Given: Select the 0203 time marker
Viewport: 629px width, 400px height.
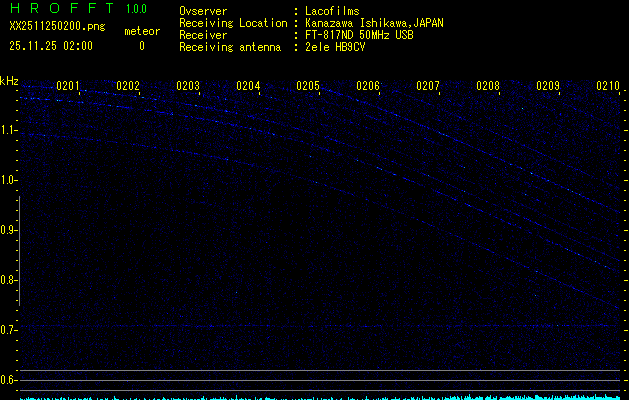Looking at the screenshot, I should pos(188,86).
